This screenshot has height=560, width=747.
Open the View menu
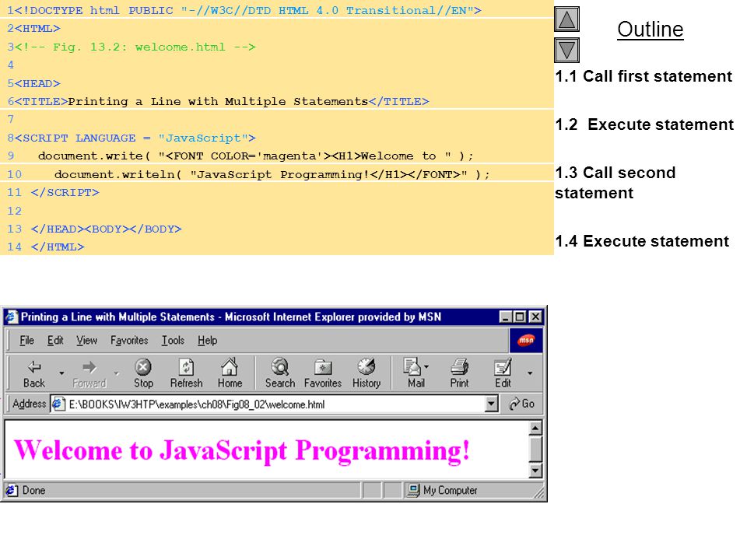pos(86,340)
